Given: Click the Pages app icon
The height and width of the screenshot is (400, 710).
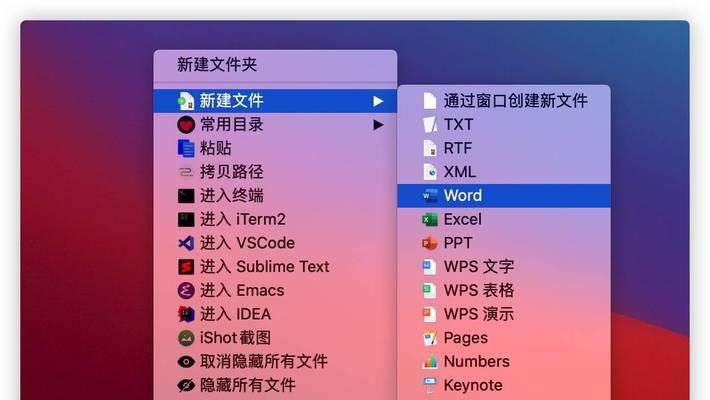Looking at the screenshot, I should [x=430, y=338].
